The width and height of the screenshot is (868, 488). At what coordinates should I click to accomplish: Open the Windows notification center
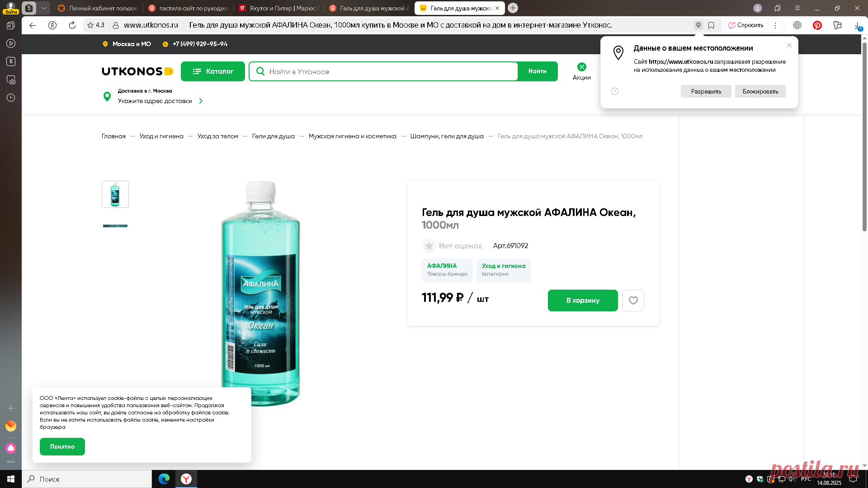point(853,479)
